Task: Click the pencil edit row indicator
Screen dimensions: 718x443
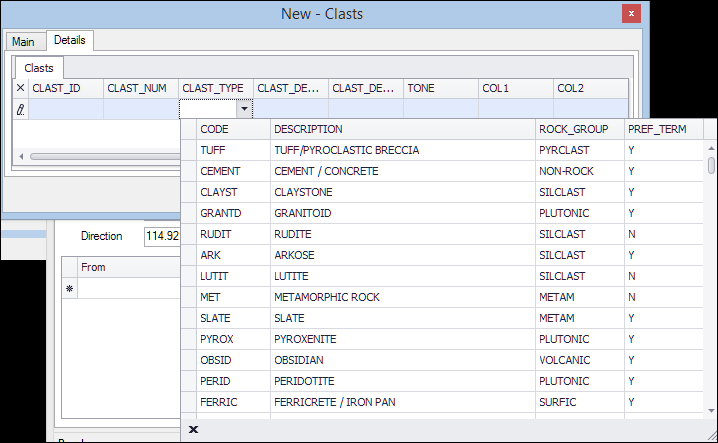Action: [x=20, y=109]
